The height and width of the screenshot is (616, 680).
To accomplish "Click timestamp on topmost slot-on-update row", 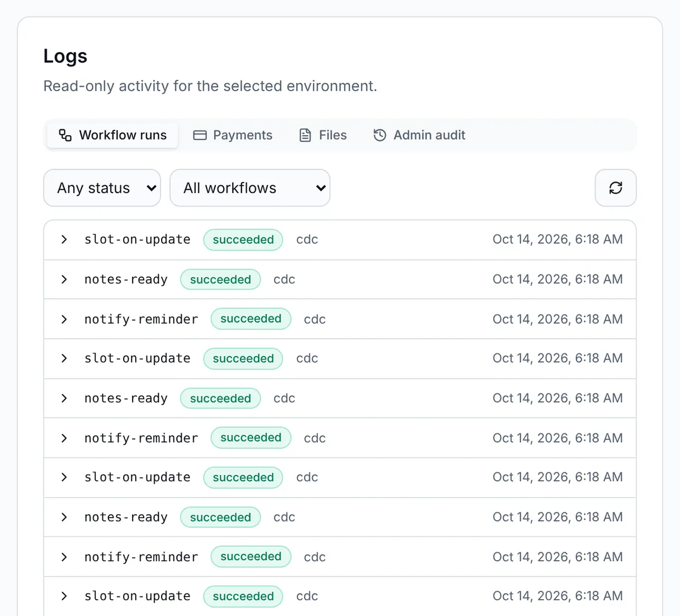I will 558,239.
